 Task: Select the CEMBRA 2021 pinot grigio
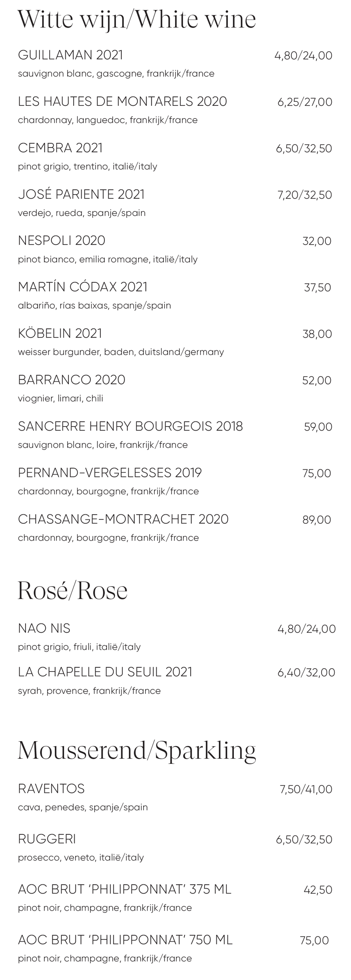(x=60, y=148)
